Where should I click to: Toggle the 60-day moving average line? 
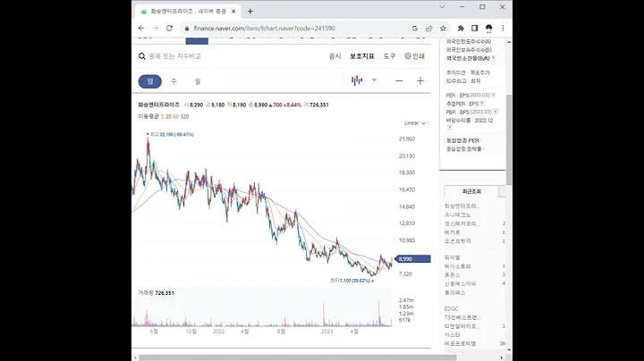pyautogui.click(x=176, y=116)
